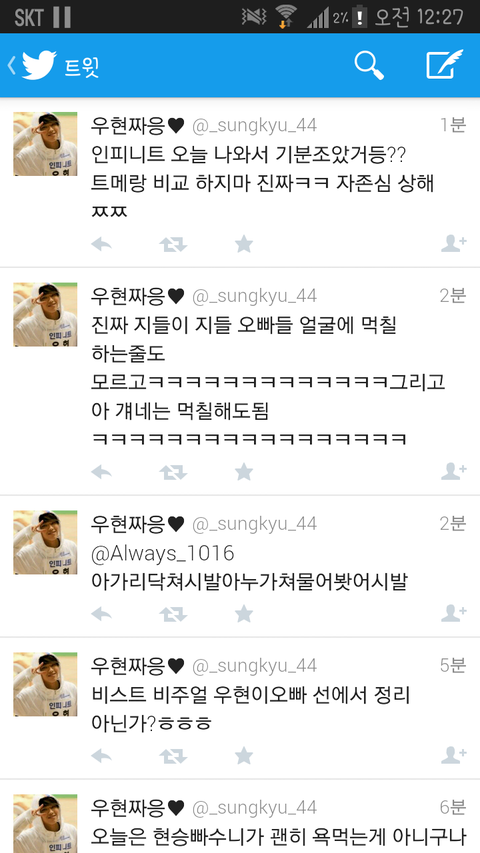Star the 비스트 비주얼 tweet
The height and width of the screenshot is (853, 480).
(244, 755)
